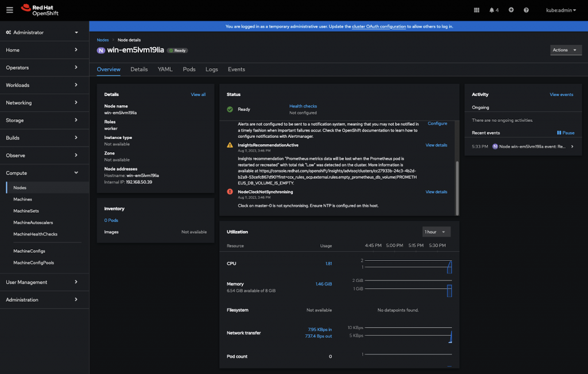Open the Events tab
Screen dimensions: 588x374
click(236, 69)
